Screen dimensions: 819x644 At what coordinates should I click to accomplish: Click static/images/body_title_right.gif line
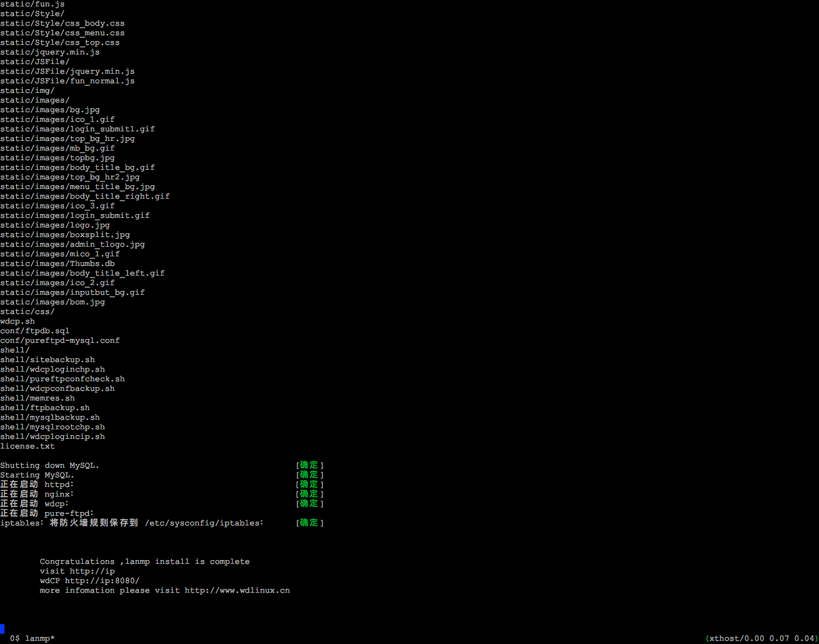tap(85, 196)
